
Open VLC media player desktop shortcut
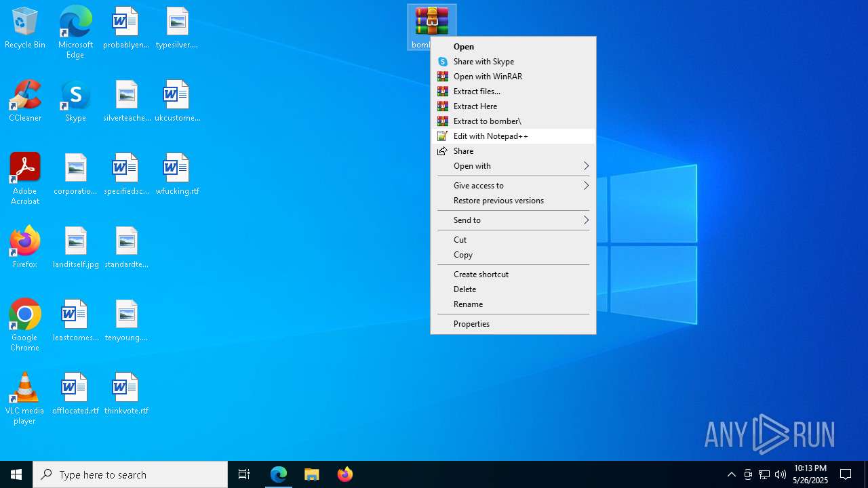25,399
